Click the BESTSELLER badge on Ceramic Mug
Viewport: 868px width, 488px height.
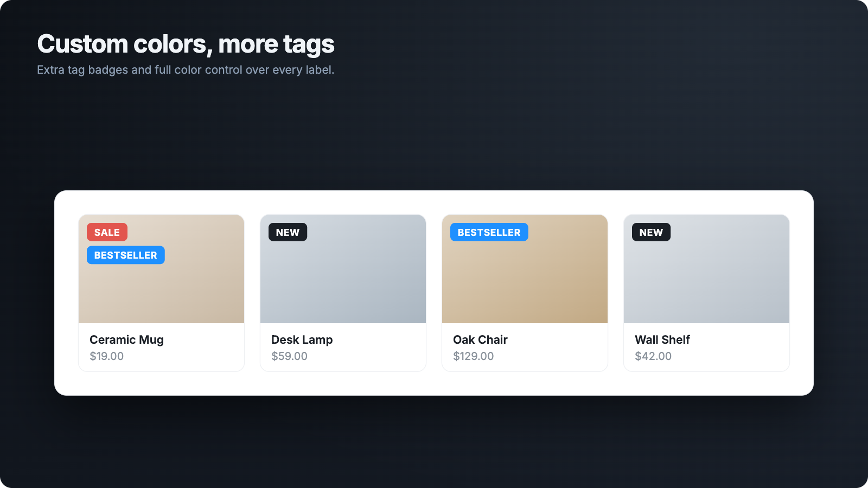coord(126,255)
